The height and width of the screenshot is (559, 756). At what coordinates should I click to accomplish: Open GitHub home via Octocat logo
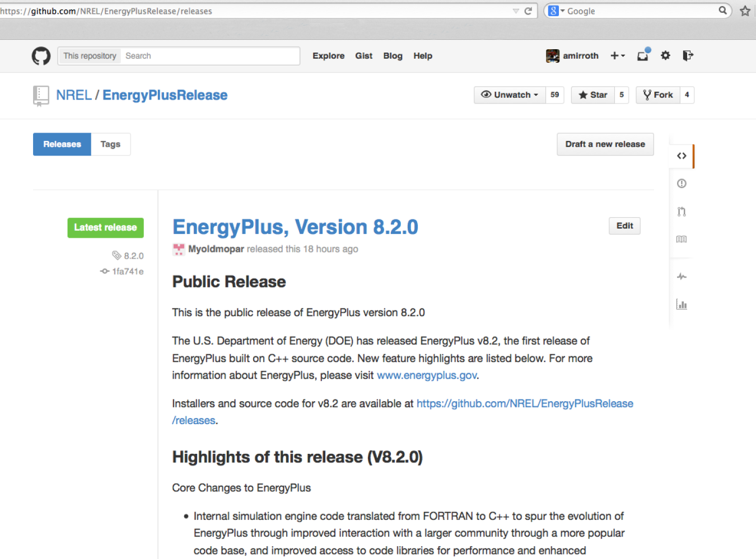(41, 56)
